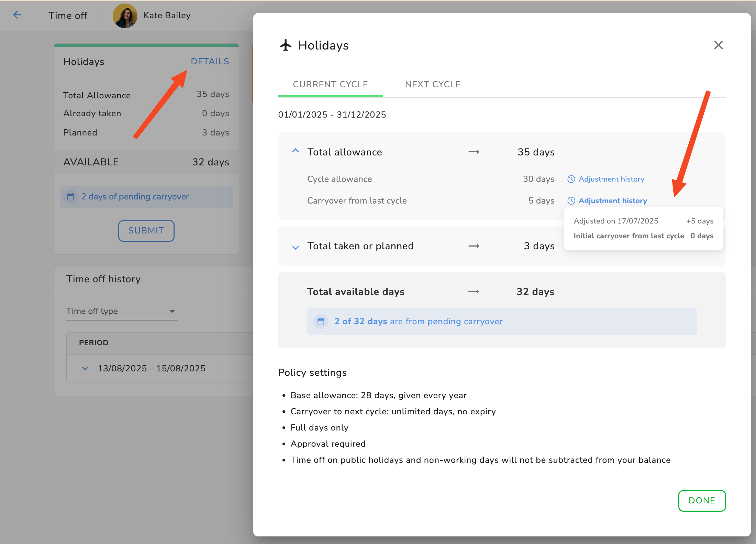Open the Time off type dropdown
This screenshot has height=544, width=756.
pyautogui.click(x=122, y=311)
